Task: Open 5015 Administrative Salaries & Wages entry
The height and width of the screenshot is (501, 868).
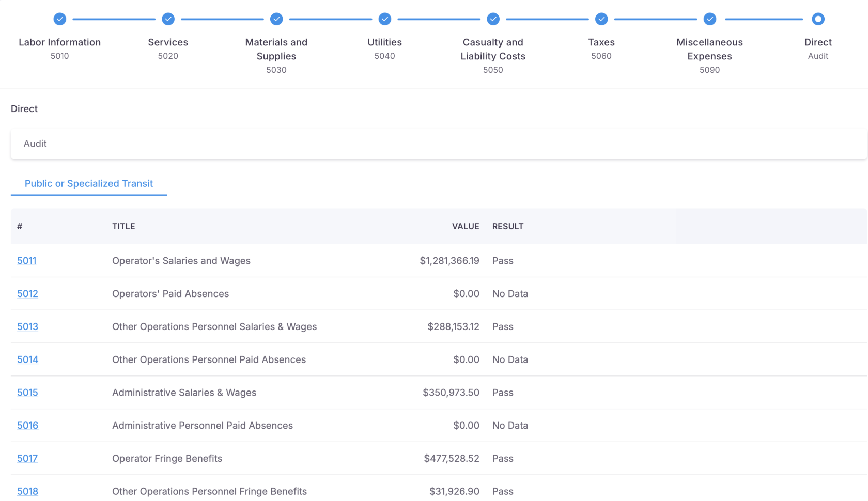Action: [27, 393]
